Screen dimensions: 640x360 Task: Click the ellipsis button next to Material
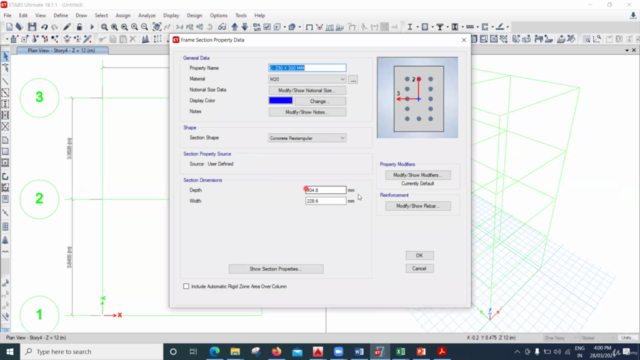[353, 80]
